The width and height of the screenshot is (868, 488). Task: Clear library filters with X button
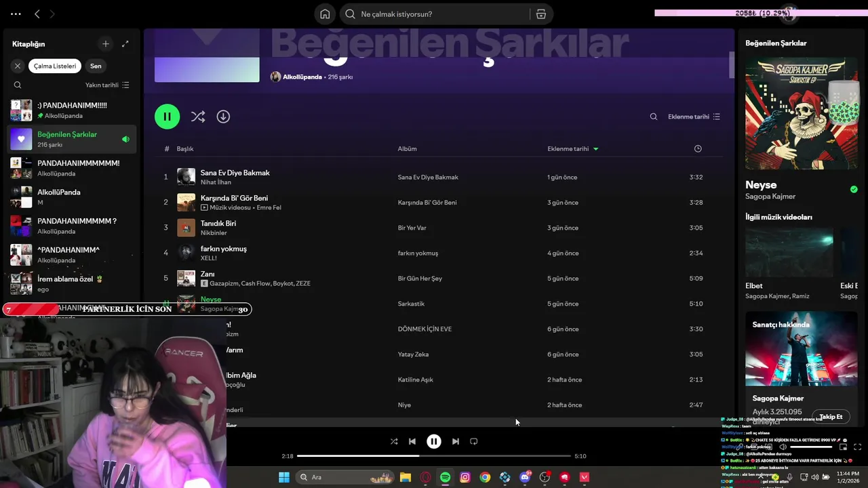point(18,66)
